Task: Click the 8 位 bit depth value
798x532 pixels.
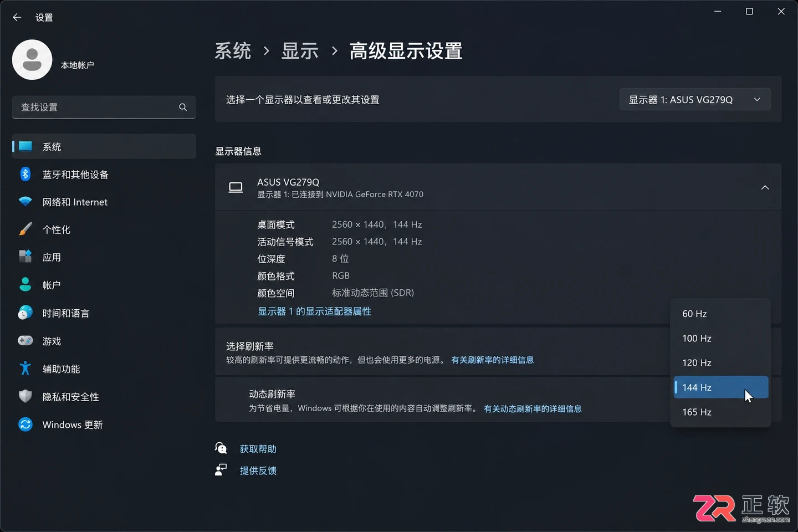Action: point(340,258)
